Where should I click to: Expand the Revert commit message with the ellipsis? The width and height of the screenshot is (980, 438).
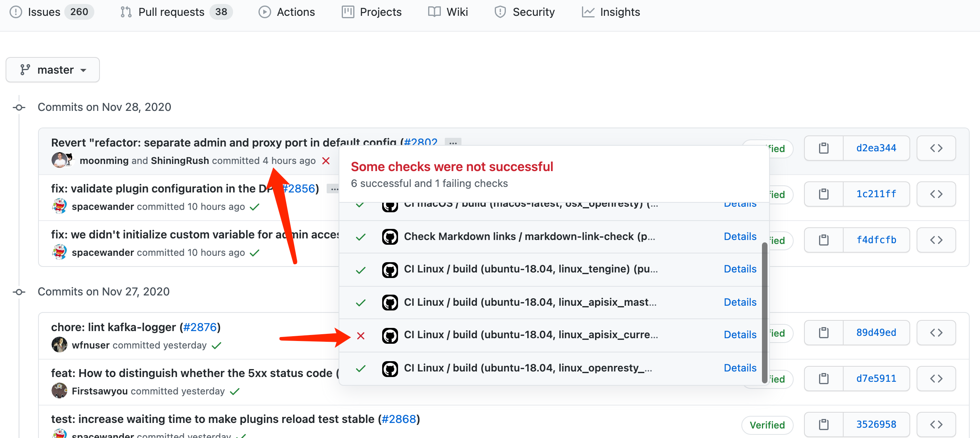click(x=452, y=143)
